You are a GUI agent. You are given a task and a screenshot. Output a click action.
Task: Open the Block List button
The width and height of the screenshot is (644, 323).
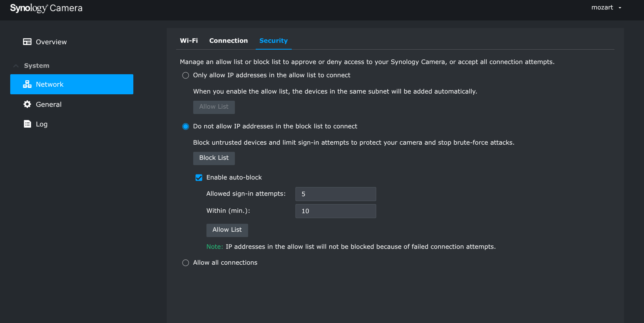point(214,158)
